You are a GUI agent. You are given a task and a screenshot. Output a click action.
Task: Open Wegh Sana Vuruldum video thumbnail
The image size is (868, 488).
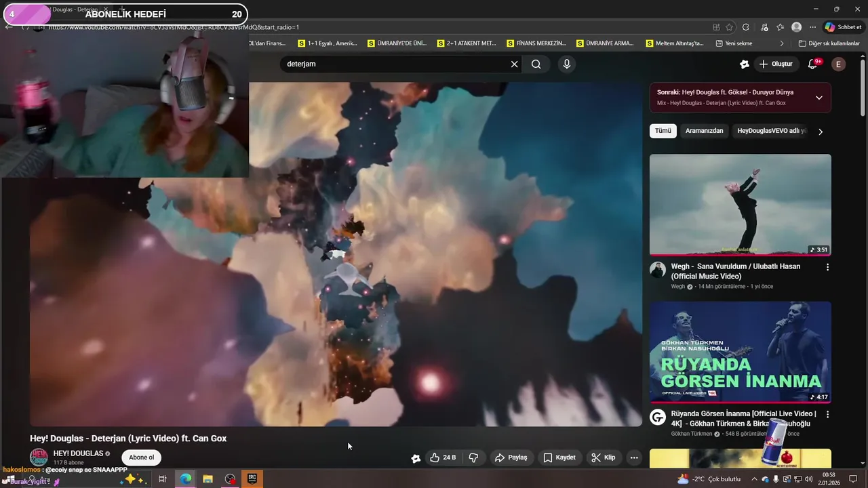[740, 205]
